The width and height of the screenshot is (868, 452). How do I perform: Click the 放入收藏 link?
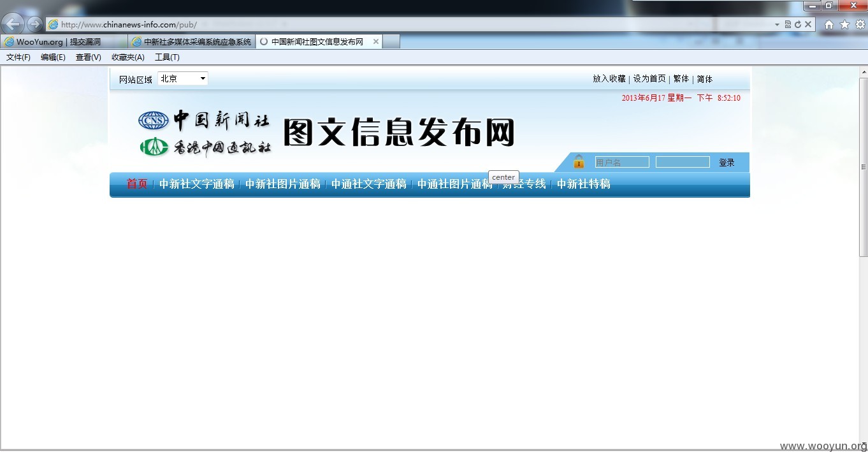tap(609, 79)
